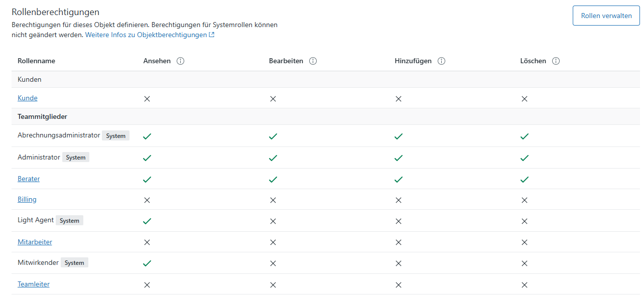Click the Bearbeiten X icon for Billing
Image resolution: width=644 pixels, height=301 pixels.
point(273,200)
